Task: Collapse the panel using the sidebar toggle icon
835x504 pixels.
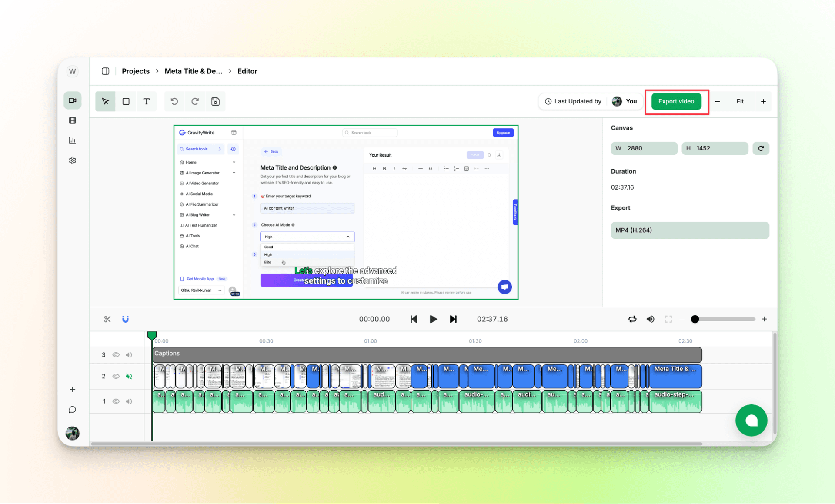Action: (105, 71)
